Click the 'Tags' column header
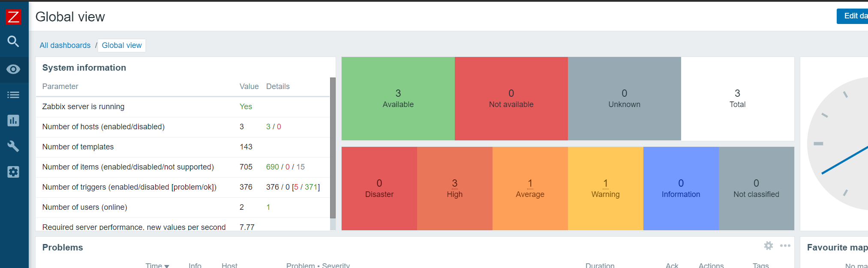Screen dimensions: 868x268 (x=761, y=266)
